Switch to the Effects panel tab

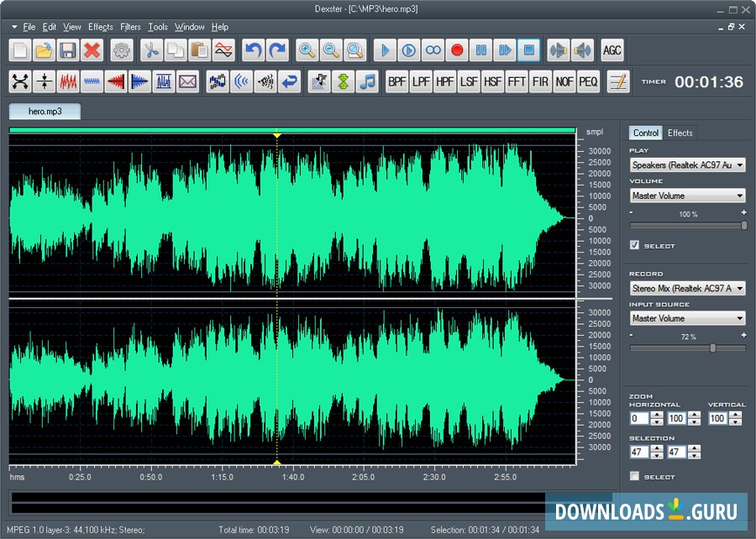[680, 133]
